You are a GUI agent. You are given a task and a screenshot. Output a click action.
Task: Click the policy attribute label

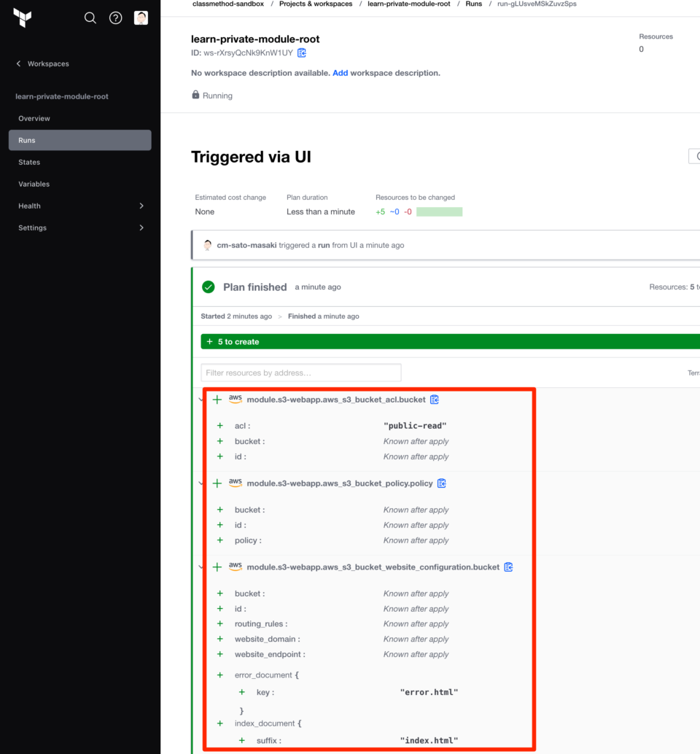[x=248, y=540]
